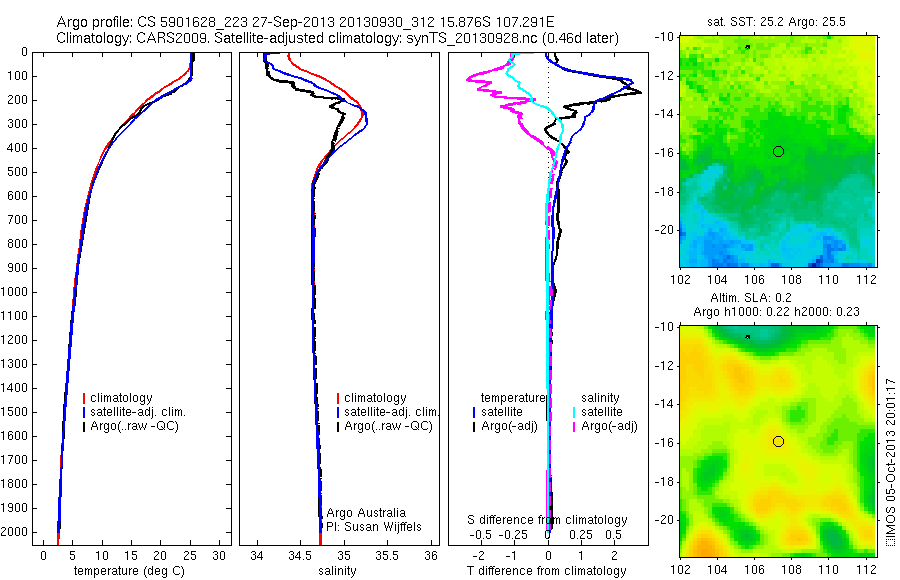
Task: Click the 'Altim. SLA: 0.2' label
Action: point(751,297)
